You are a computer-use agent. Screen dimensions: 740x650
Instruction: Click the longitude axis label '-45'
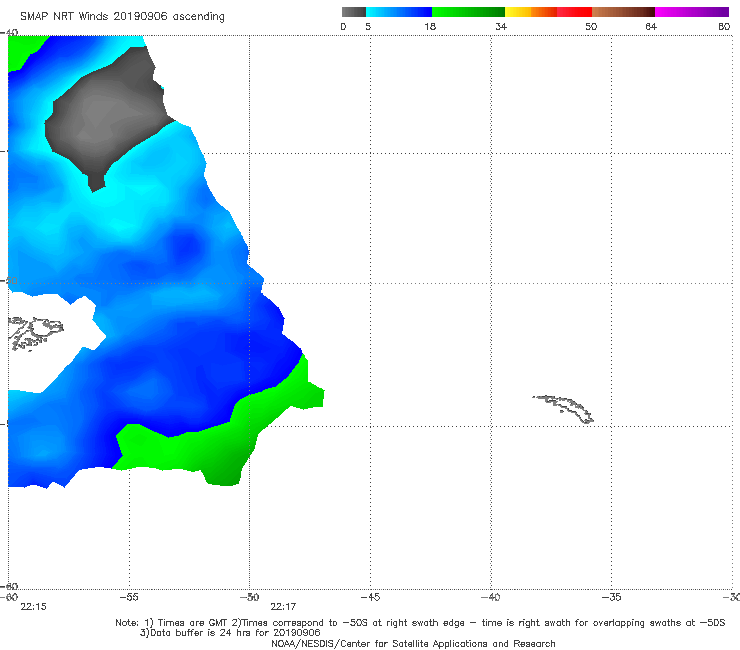pos(370,597)
